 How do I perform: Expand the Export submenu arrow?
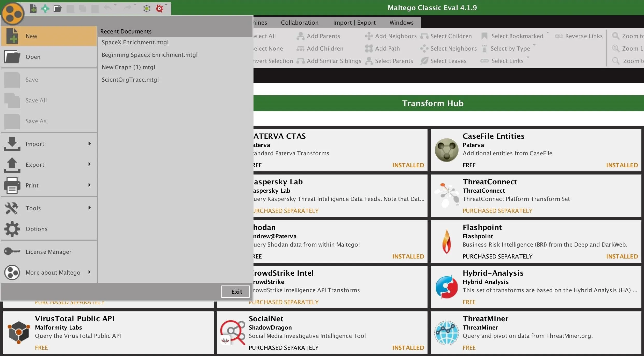(89, 164)
